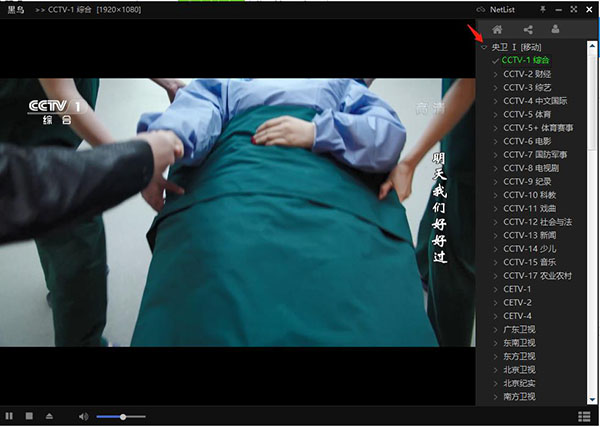Viewport: 600px width, 427px height.
Task: Click the eject/open file icon
Action: click(x=49, y=416)
